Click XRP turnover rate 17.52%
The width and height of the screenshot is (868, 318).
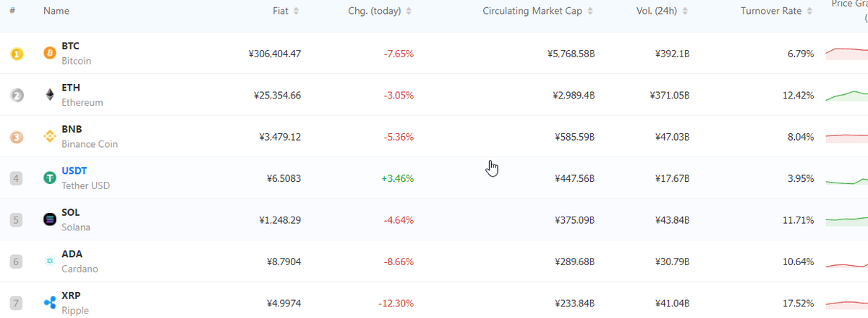click(798, 304)
